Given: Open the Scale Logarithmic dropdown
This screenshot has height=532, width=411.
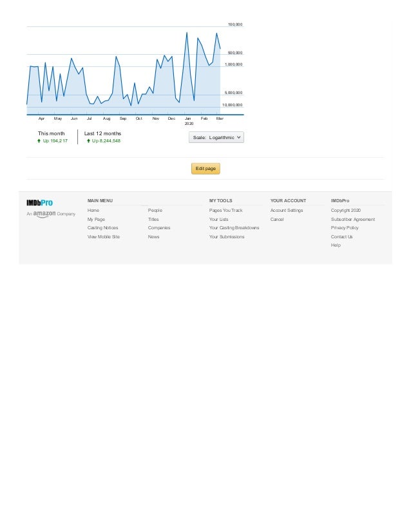Looking at the screenshot, I should pos(216,137).
